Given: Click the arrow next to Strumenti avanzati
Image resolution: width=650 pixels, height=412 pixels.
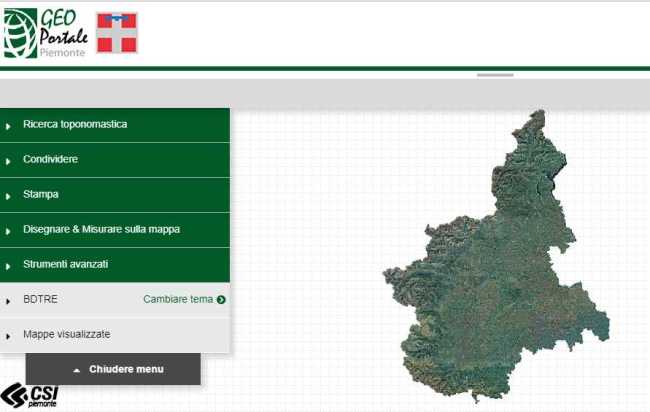Looking at the screenshot, I should click(9, 266).
